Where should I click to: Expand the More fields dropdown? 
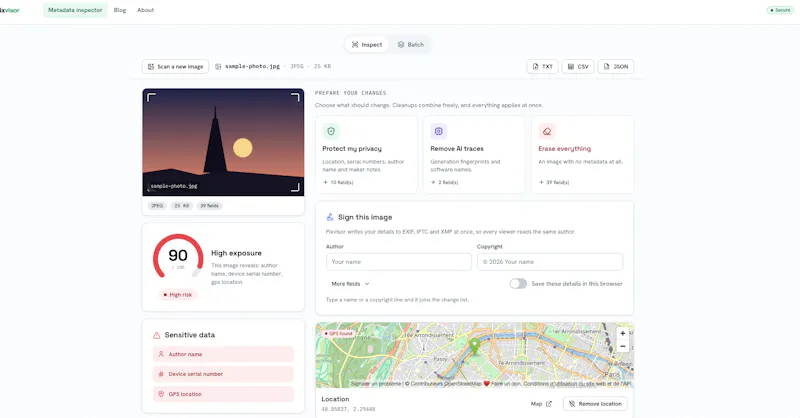pos(350,284)
